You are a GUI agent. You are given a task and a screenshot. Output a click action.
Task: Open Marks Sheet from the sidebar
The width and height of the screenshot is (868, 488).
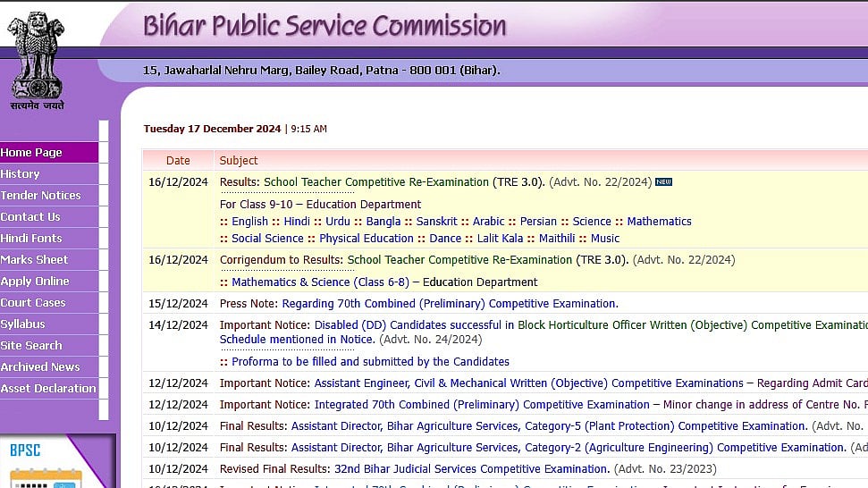click(35, 260)
